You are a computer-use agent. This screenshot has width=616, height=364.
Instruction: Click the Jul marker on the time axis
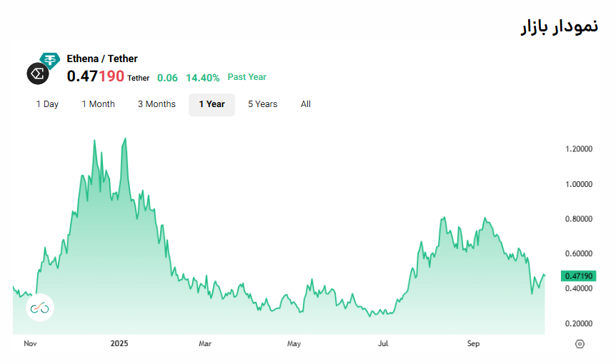tap(383, 343)
